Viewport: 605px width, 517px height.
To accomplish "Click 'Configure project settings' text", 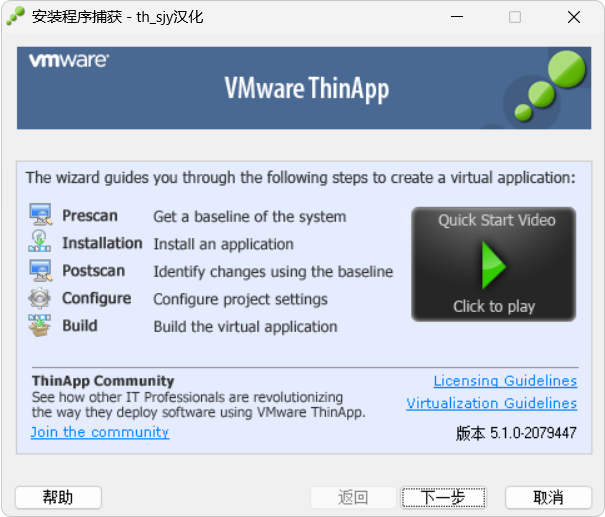I will coord(240,299).
